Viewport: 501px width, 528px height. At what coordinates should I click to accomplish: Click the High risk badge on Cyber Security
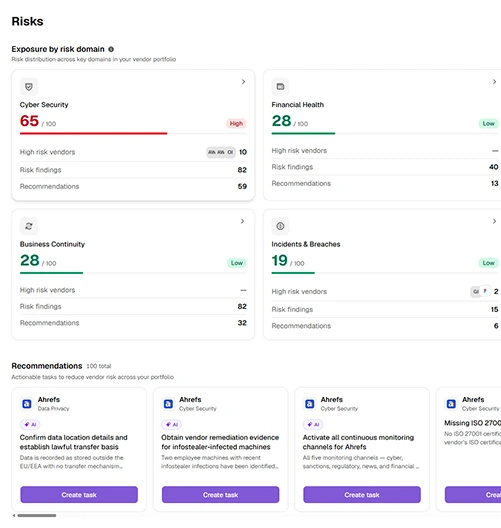236,124
